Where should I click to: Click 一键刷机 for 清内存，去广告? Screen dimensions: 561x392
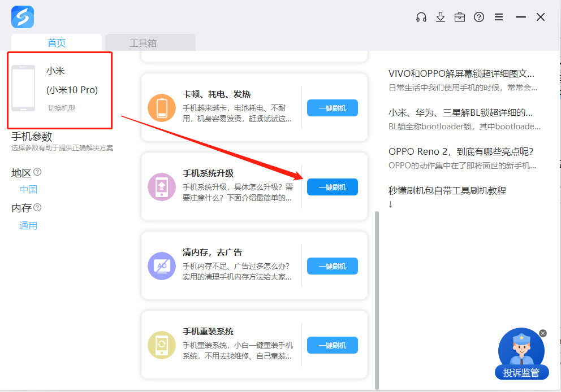(x=333, y=266)
